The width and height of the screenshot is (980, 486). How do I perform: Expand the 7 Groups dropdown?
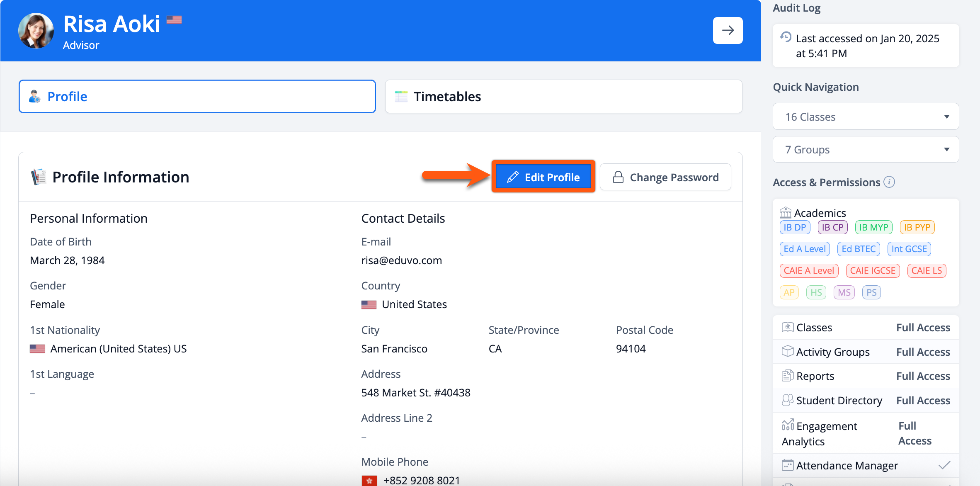point(866,149)
